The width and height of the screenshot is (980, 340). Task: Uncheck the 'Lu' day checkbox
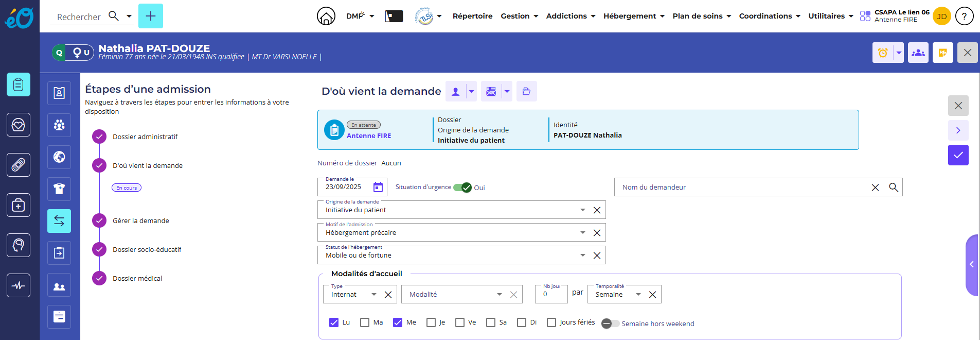click(334, 322)
